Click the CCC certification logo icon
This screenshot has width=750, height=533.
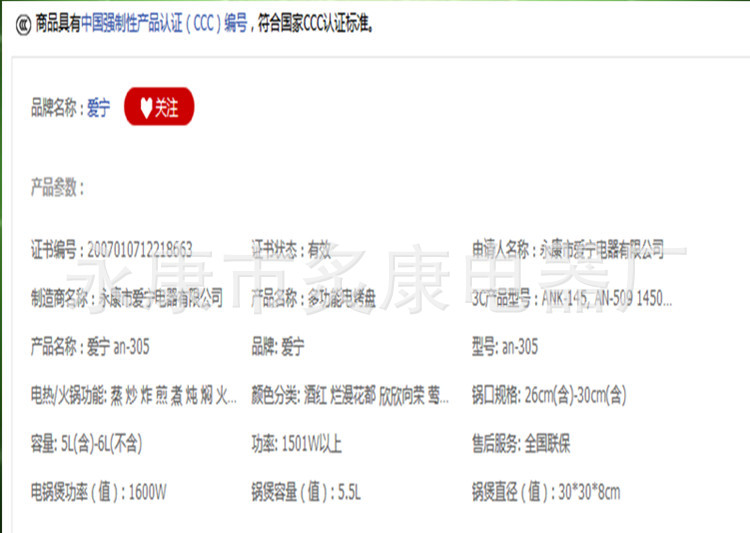[x=23, y=24]
